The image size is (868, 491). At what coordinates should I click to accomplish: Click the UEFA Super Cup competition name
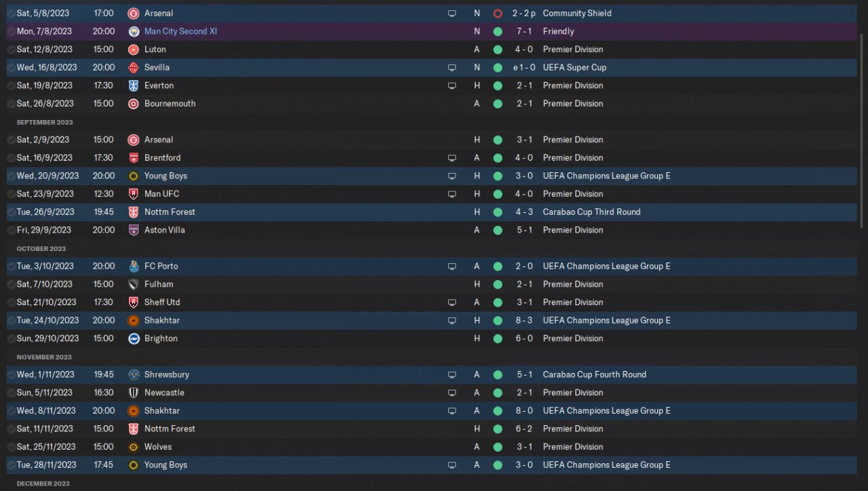[x=574, y=67]
